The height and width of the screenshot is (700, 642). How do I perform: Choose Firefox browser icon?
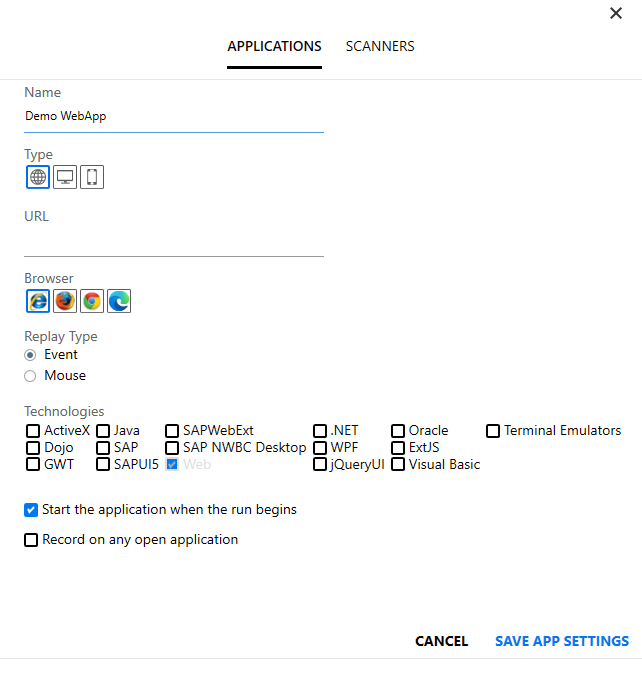tap(65, 301)
